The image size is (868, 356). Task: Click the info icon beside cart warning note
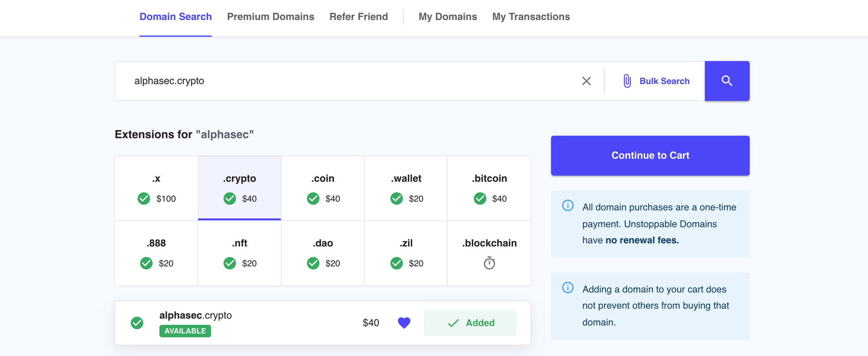click(x=568, y=287)
